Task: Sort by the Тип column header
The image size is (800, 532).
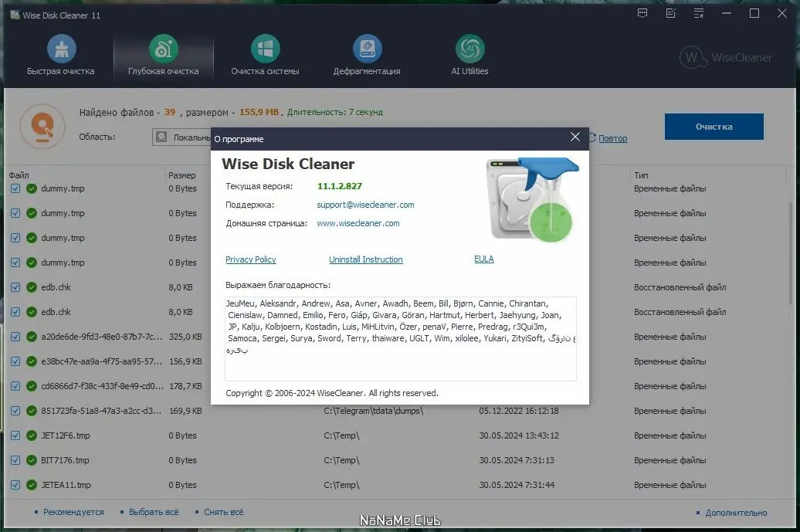Action: [641, 175]
